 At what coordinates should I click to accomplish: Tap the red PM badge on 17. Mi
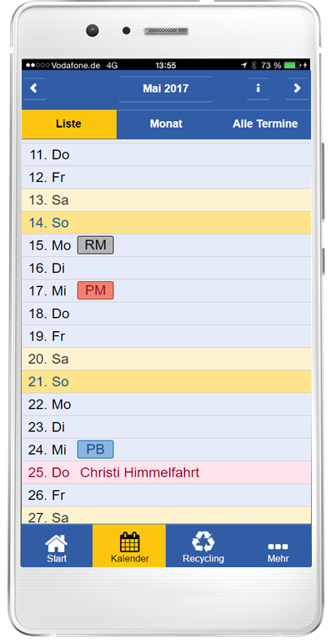click(95, 291)
